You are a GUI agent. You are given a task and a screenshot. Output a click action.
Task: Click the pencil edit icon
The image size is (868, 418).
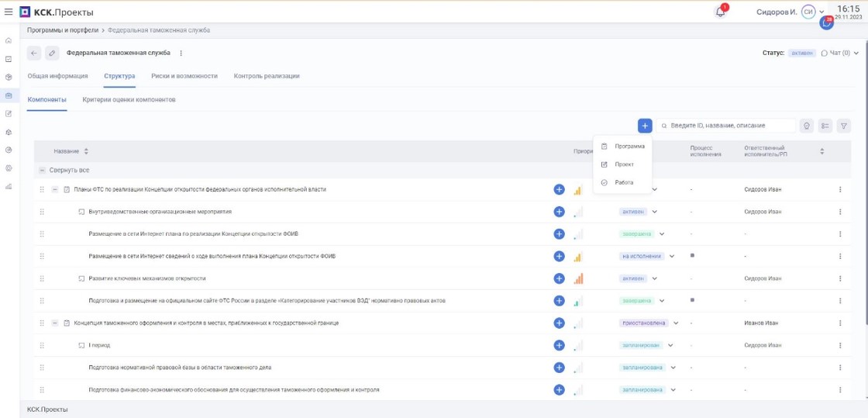[x=52, y=54]
